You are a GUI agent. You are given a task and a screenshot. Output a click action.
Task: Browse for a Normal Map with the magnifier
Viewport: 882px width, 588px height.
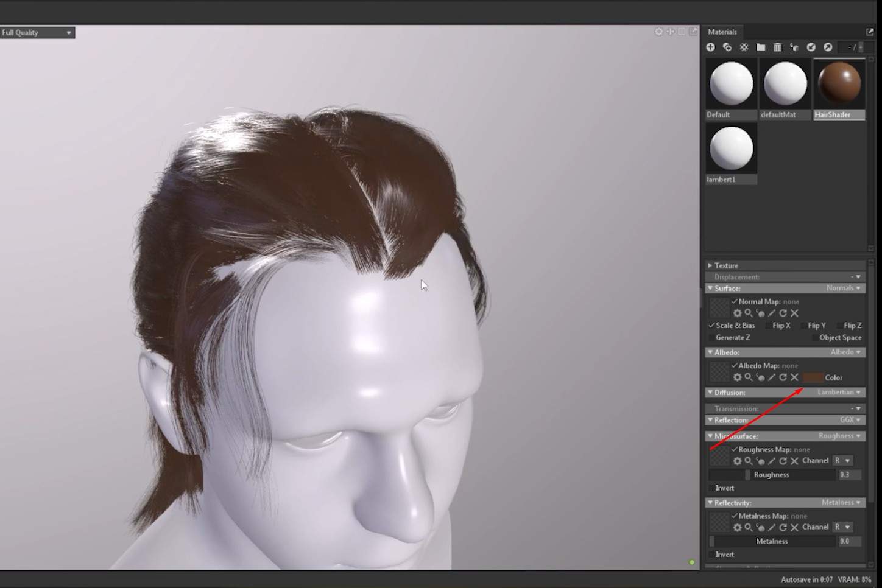[x=749, y=313]
